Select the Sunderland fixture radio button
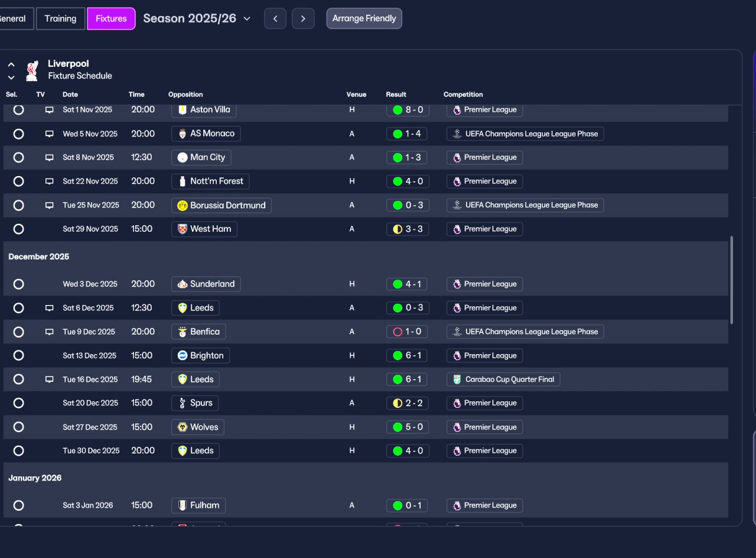 [18, 284]
